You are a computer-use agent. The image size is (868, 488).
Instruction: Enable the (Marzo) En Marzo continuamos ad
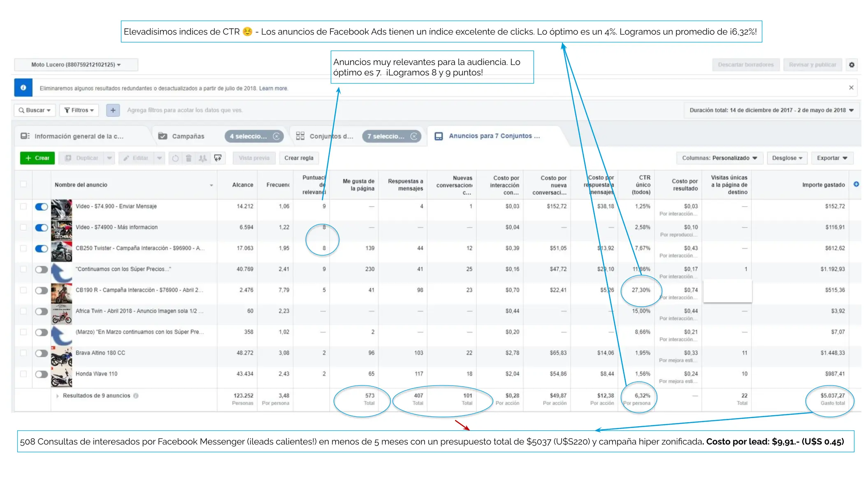point(42,332)
